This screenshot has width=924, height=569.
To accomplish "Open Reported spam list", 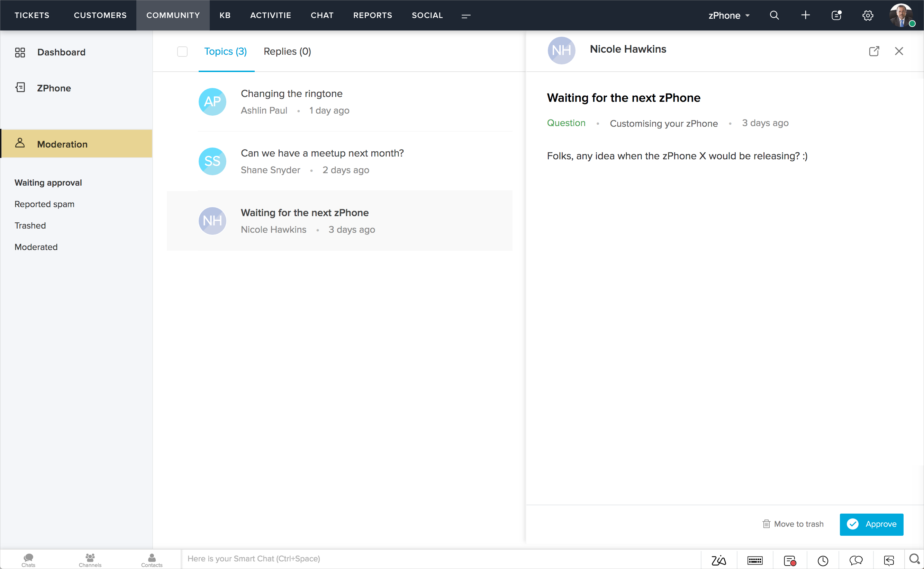I will pos(44,204).
